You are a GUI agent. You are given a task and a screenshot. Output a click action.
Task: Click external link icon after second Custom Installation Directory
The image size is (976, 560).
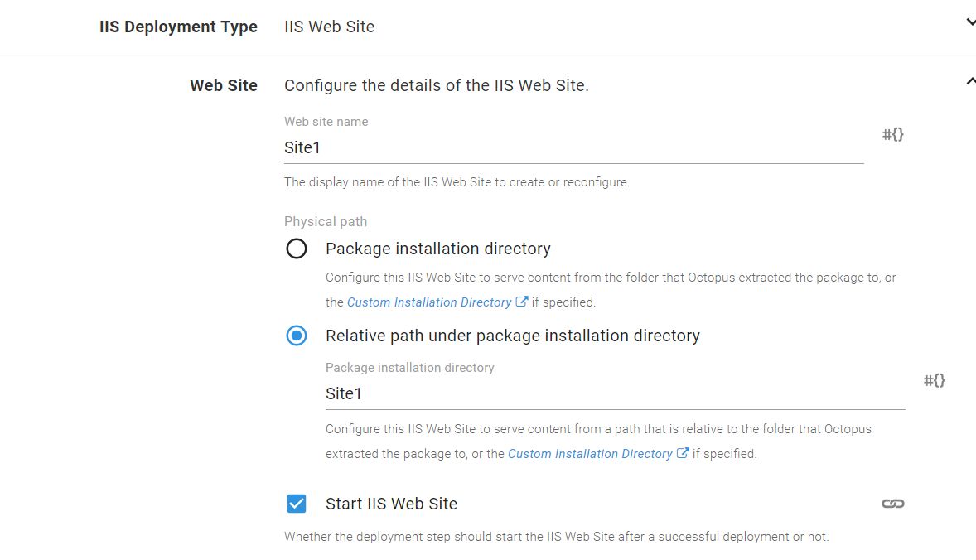coord(683,453)
